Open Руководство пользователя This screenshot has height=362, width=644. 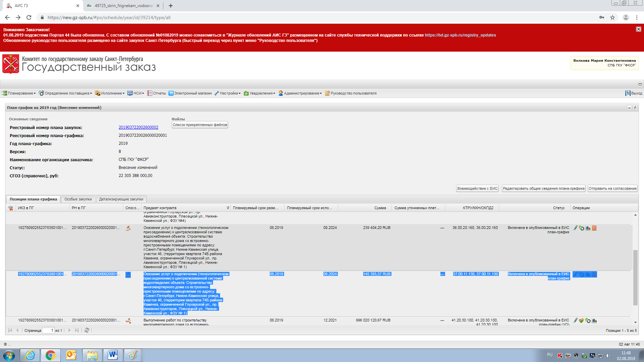click(x=351, y=93)
